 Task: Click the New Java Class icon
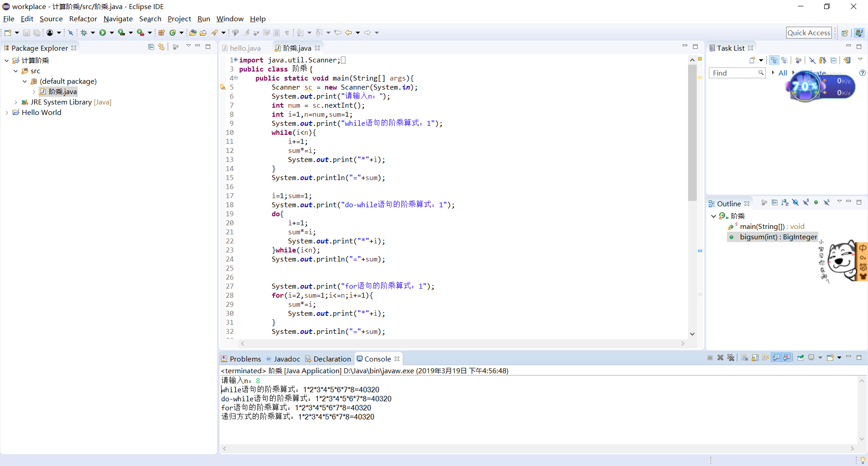point(173,33)
